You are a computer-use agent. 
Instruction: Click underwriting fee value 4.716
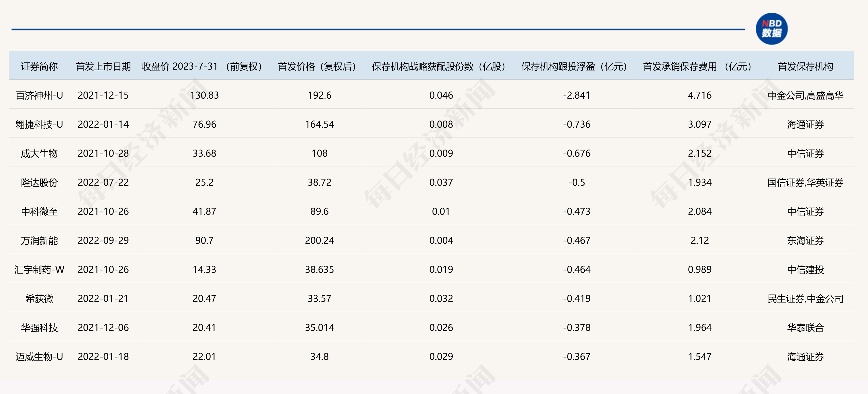[x=700, y=95]
